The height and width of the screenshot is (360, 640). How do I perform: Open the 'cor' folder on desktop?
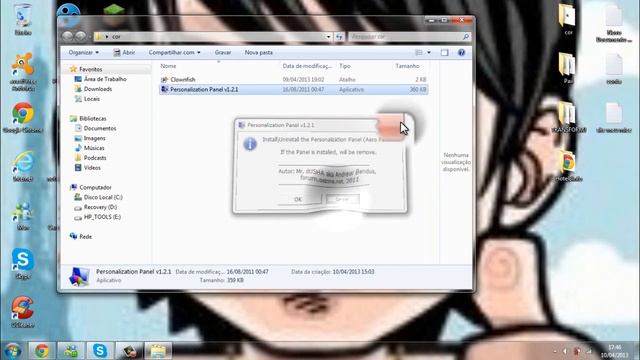point(567,20)
